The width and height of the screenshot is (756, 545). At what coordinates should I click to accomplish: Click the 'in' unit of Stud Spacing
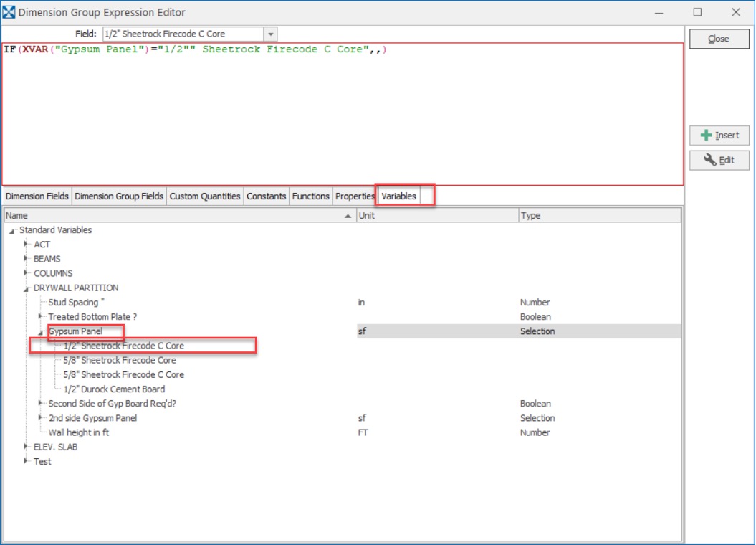tap(361, 303)
